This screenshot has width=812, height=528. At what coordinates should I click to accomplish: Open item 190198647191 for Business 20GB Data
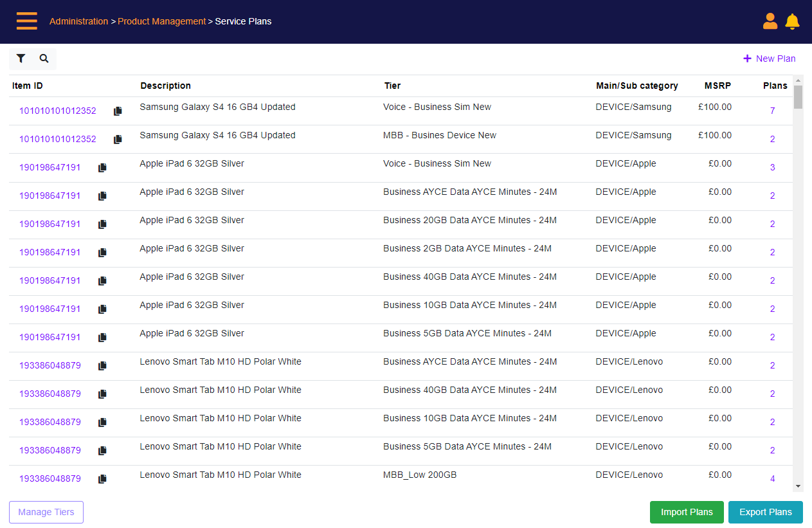[x=50, y=224]
